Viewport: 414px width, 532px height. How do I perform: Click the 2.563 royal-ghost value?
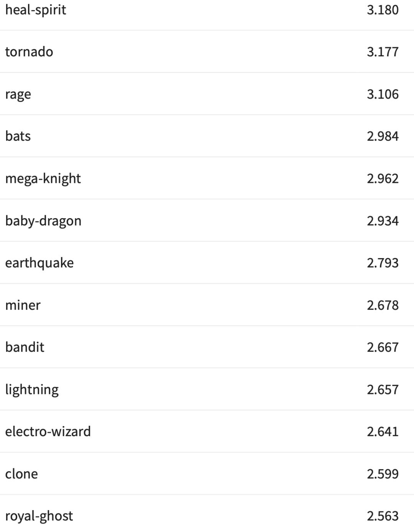coord(383,516)
